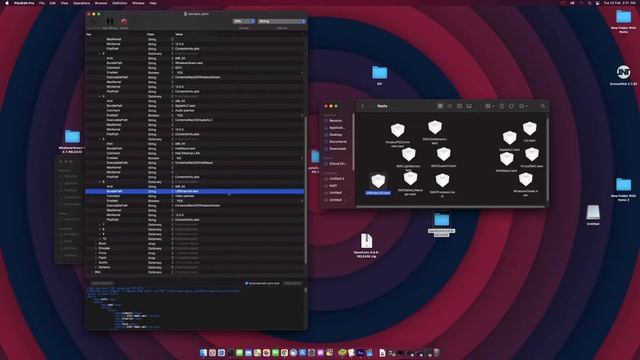Select the WhateverGreen.kext file icon
Viewport: 640px width, 360px height.
click(x=526, y=179)
